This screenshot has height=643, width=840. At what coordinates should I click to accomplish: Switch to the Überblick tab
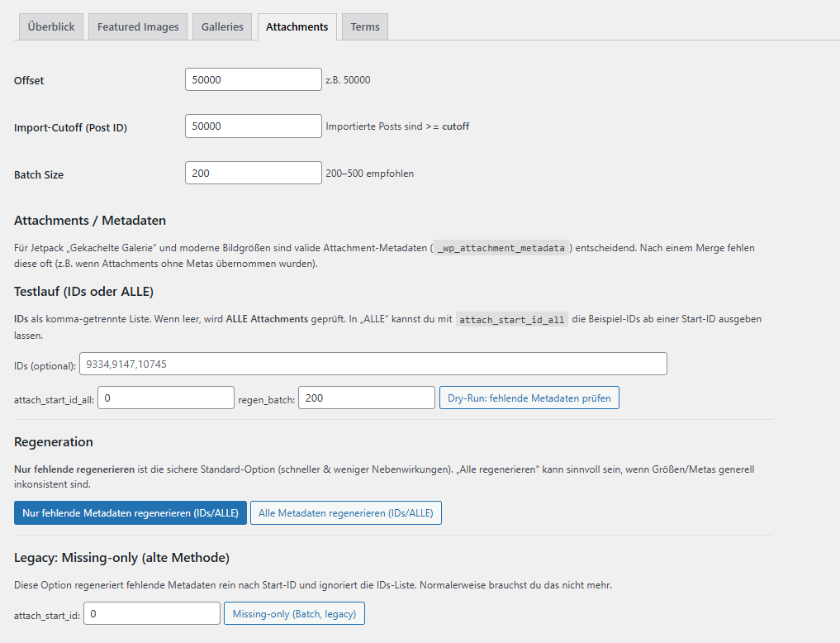pyautogui.click(x=50, y=26)
